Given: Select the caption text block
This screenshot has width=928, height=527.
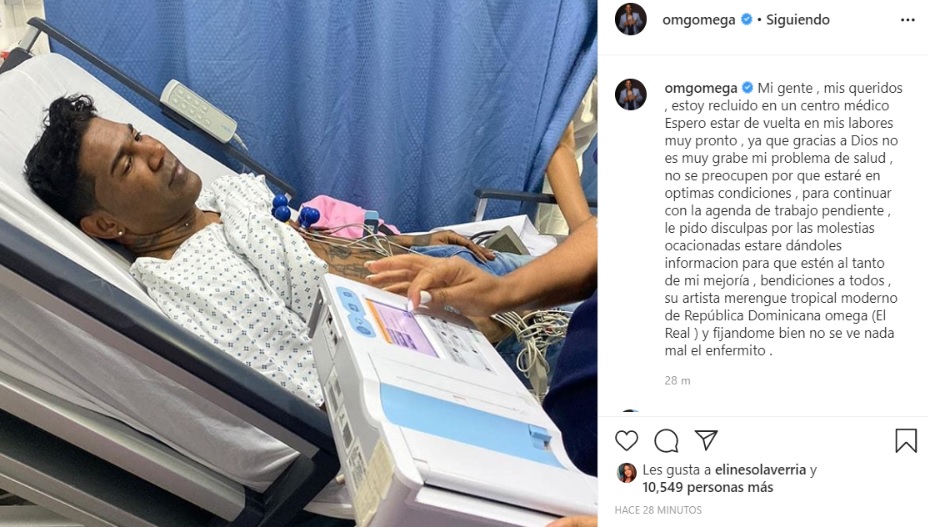Looking at the screenshot, I should coord(784,219).
